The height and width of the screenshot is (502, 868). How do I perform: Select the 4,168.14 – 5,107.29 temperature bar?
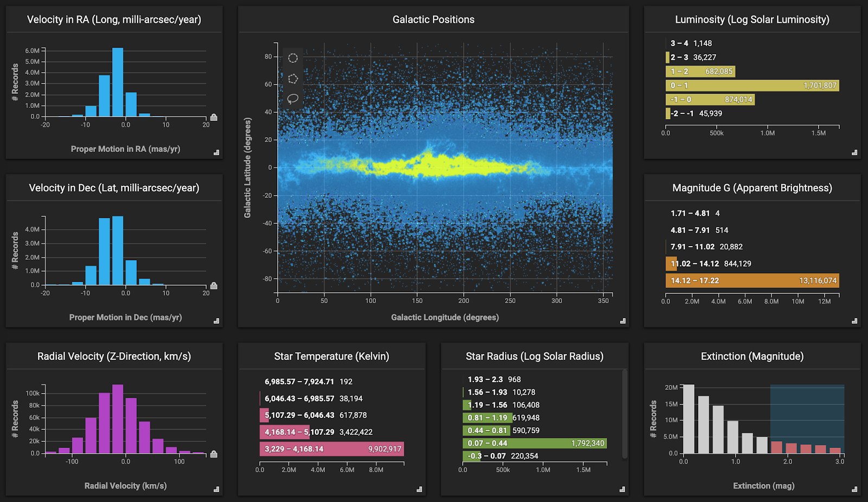pos(285,432)
